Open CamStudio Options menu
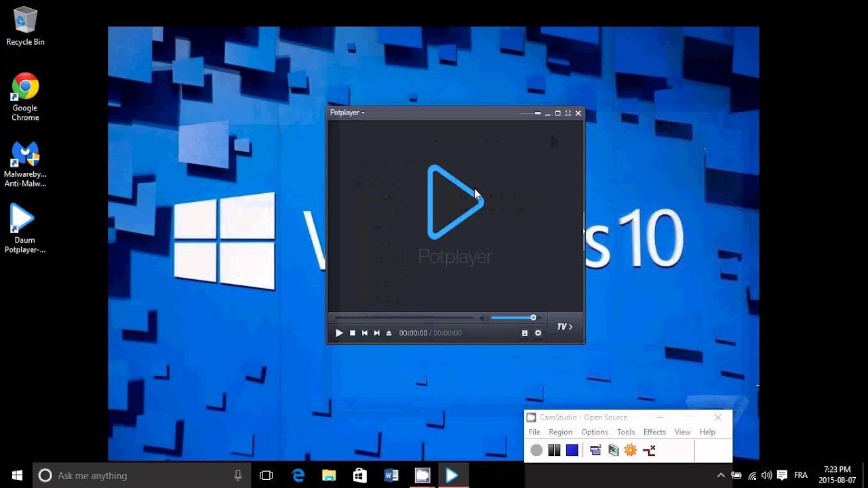 coord(595,432)
